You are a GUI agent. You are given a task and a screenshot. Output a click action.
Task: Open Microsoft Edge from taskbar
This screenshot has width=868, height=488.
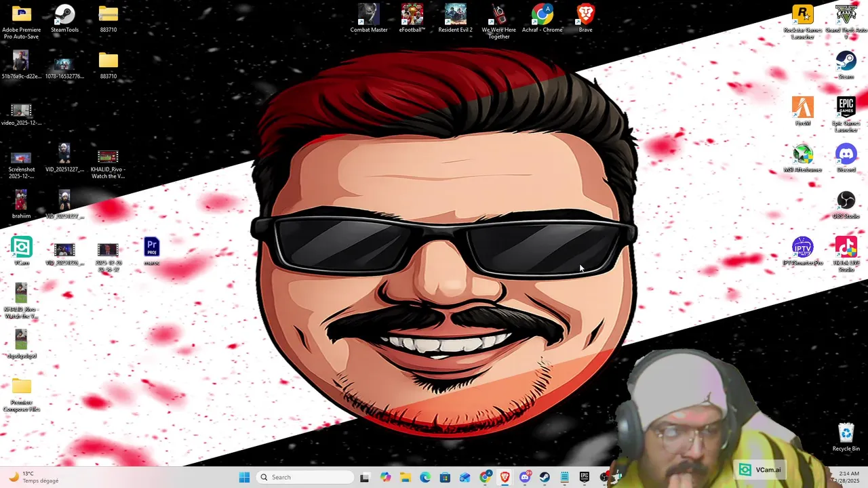425,477
